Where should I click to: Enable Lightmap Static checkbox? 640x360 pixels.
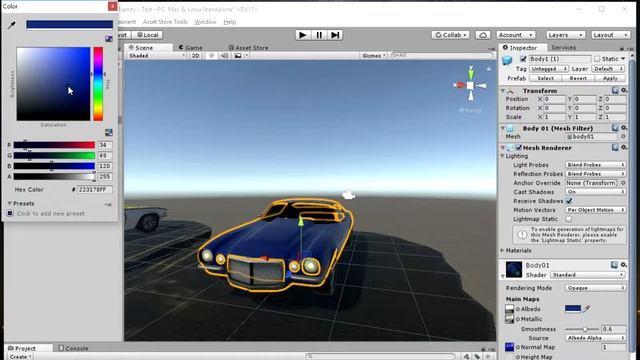click(x=569, y=219)
